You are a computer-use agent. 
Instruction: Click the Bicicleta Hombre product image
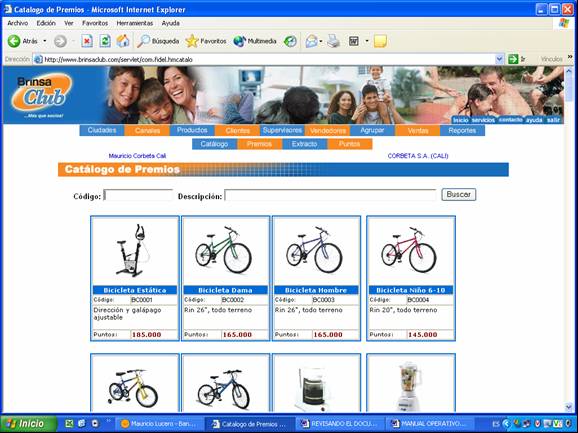[314, 250]
